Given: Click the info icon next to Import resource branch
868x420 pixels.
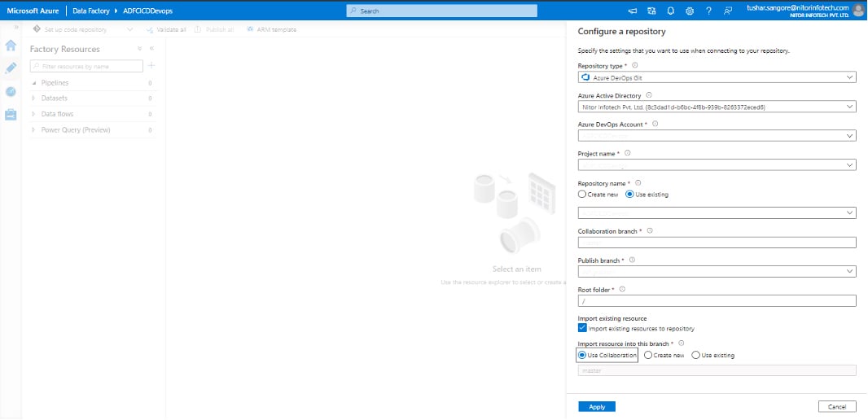Looking at the screenshot, I should click(682, 343).
